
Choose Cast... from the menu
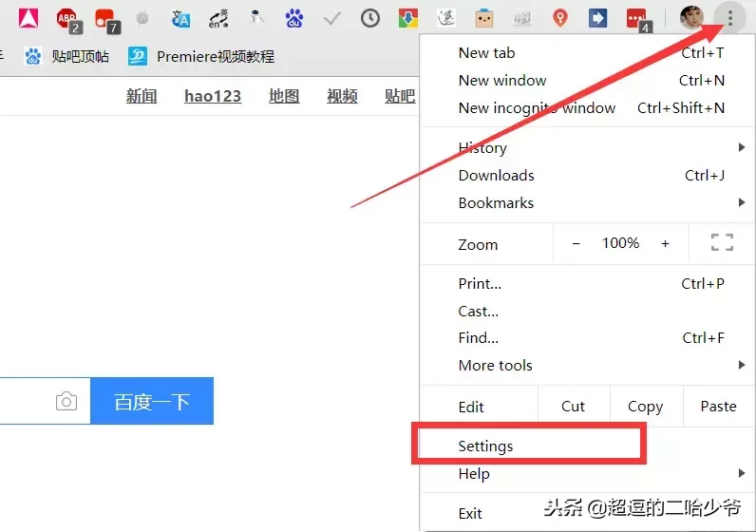pos(587,311)
